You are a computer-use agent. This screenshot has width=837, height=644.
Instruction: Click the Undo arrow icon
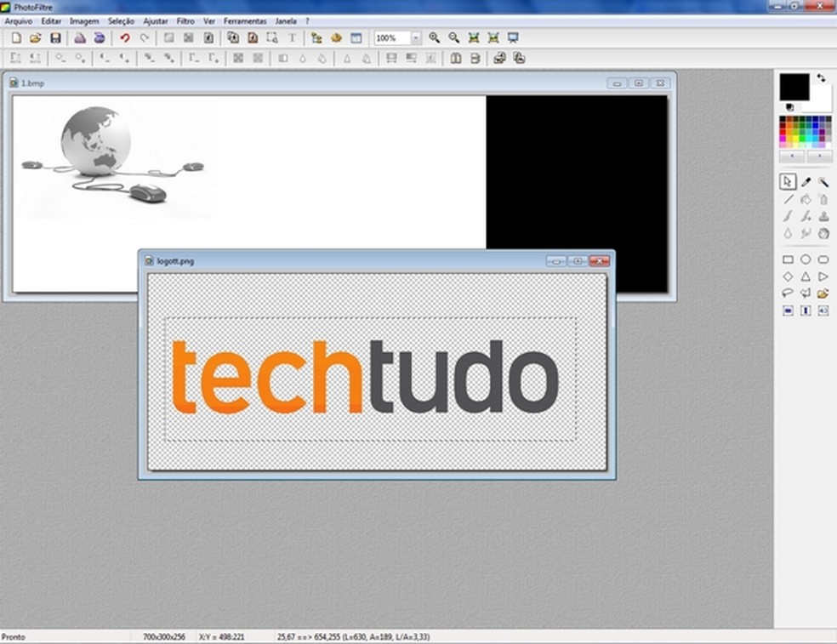[126, 37]
